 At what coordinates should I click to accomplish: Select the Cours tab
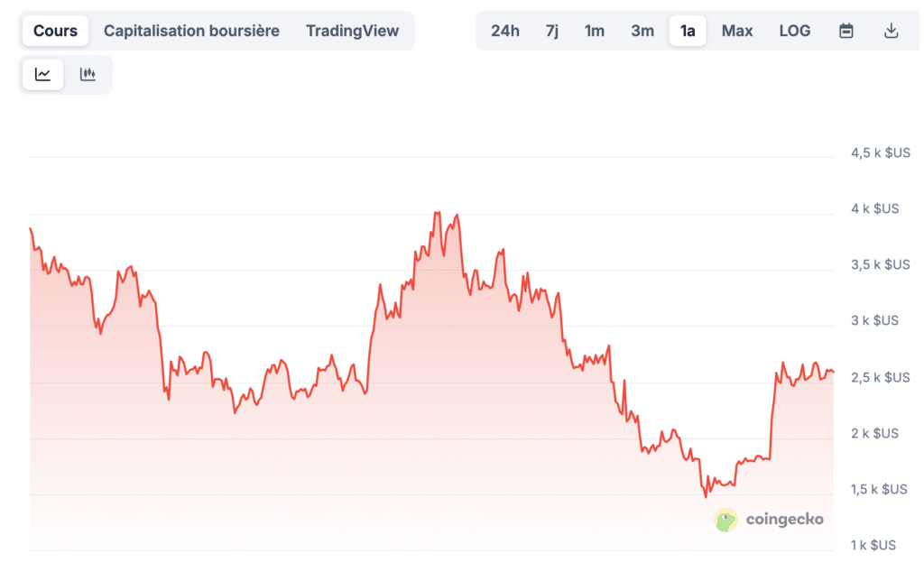[x=55, y=31]
